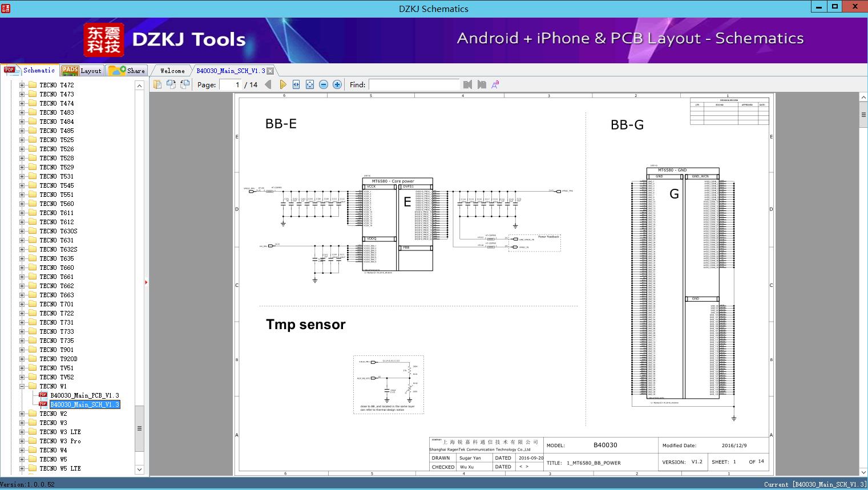This screenshot has height=490, width=868.
Task: Click the DZKJ red logo
Action: pos(104,40)
